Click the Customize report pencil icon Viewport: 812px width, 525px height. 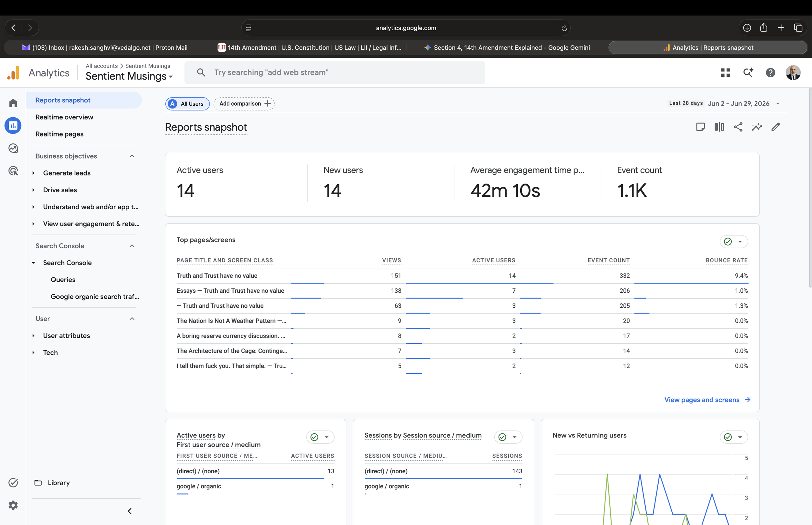[776, 127]
